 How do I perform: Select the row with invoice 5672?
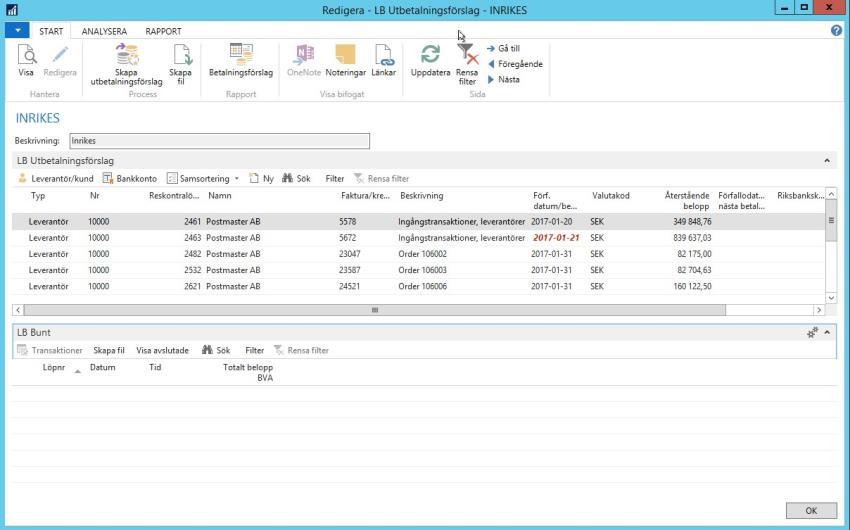418,238
